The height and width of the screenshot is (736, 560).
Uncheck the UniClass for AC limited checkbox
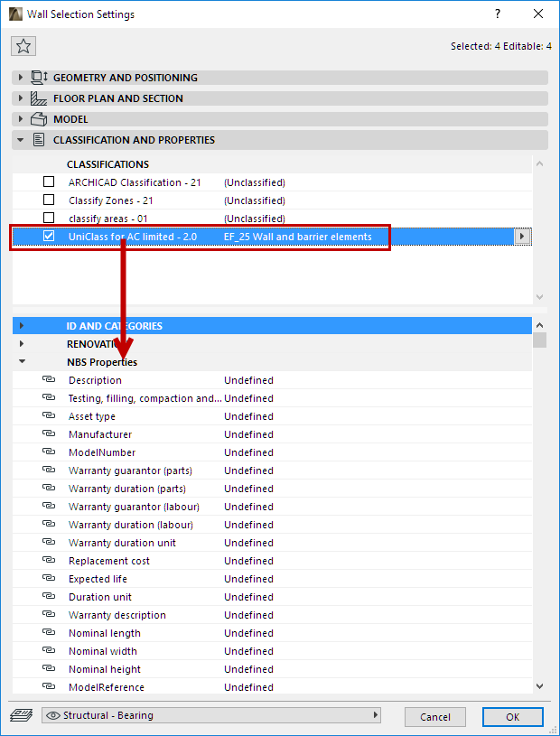pyautogui.click(x=49, y=236)
